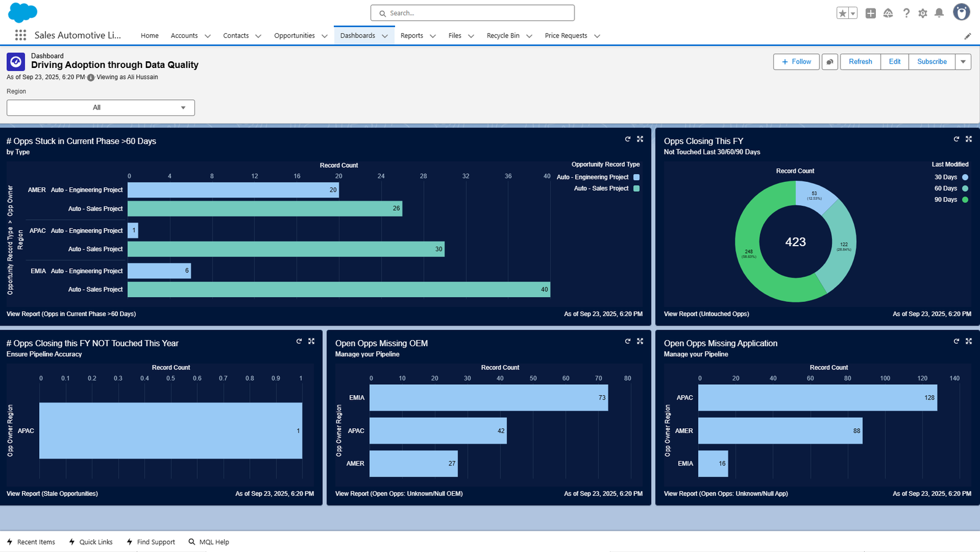Click the Favorites star icon
This screenshot has height=552, width=980.
843,13
